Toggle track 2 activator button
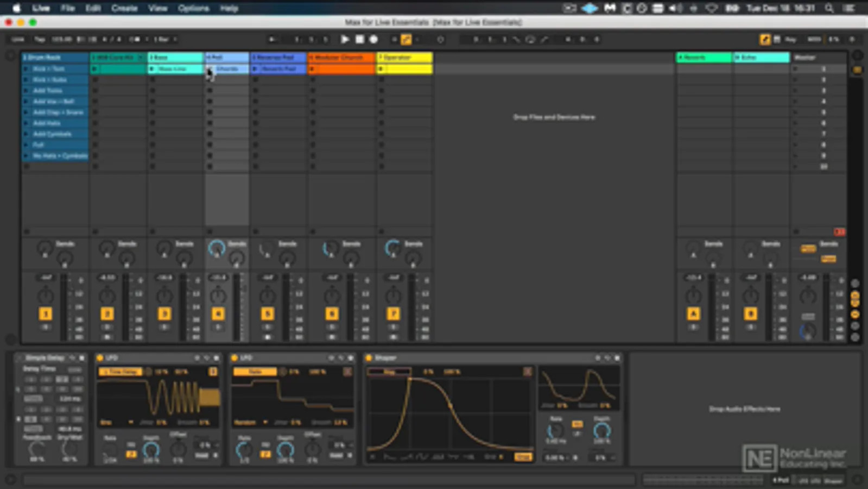This screenshot has height=489, width=868. coord(107,314)
